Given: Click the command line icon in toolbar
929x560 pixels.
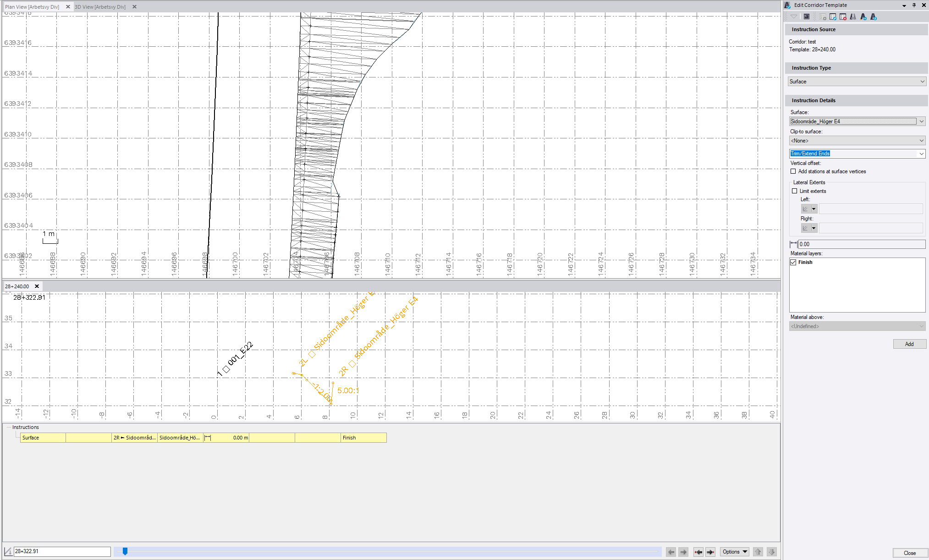Looking at the screenshot, I should point(807,17).
